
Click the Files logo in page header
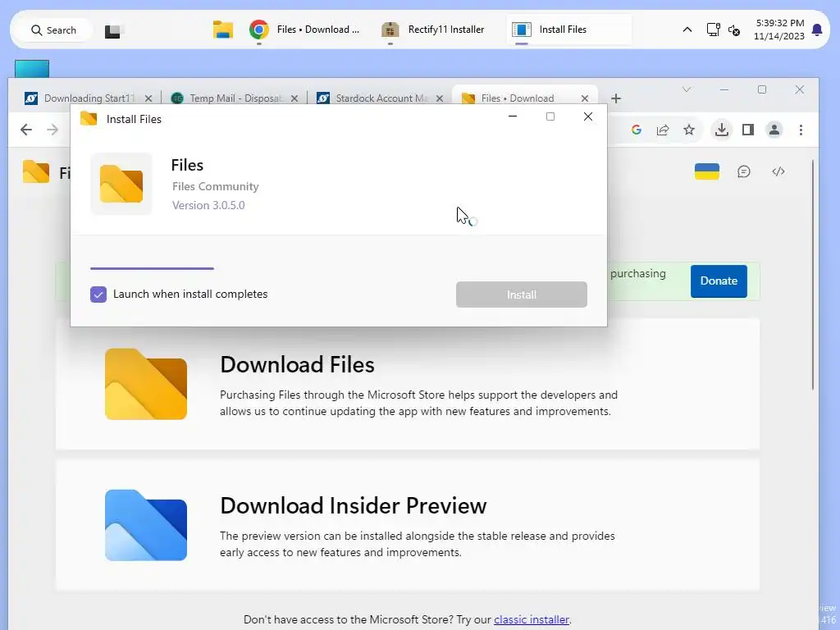(x=36, y=172)
